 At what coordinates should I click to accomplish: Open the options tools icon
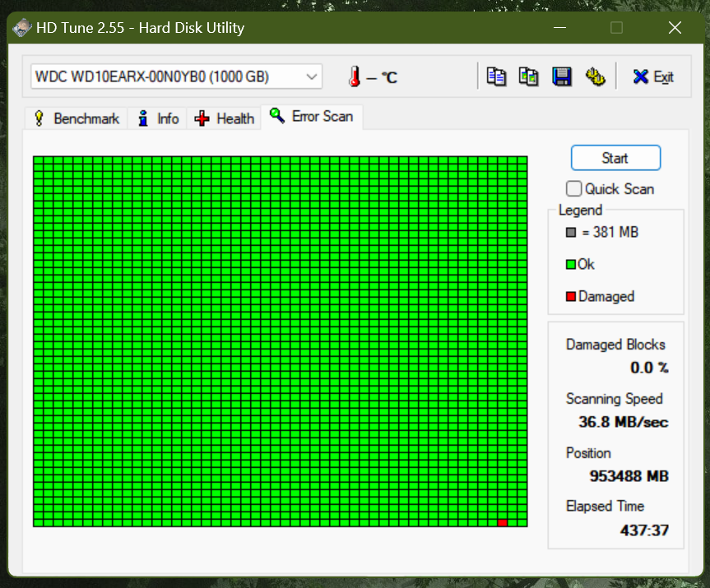click(595, 76)
